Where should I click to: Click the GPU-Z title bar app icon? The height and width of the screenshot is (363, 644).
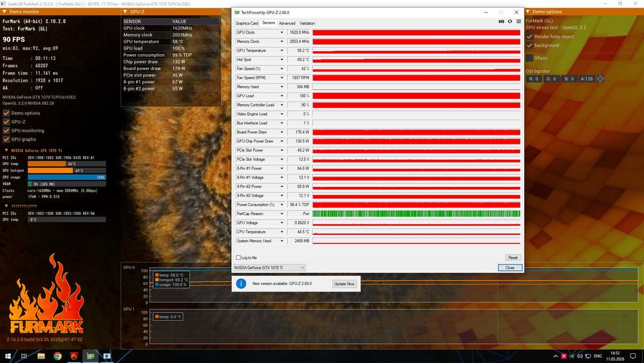click(x=237, y=12)
